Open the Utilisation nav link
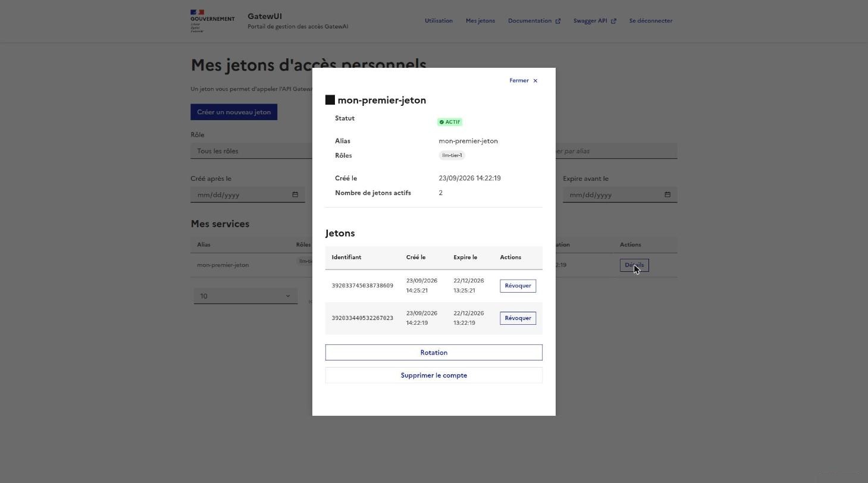 click(x=438, y=21)
